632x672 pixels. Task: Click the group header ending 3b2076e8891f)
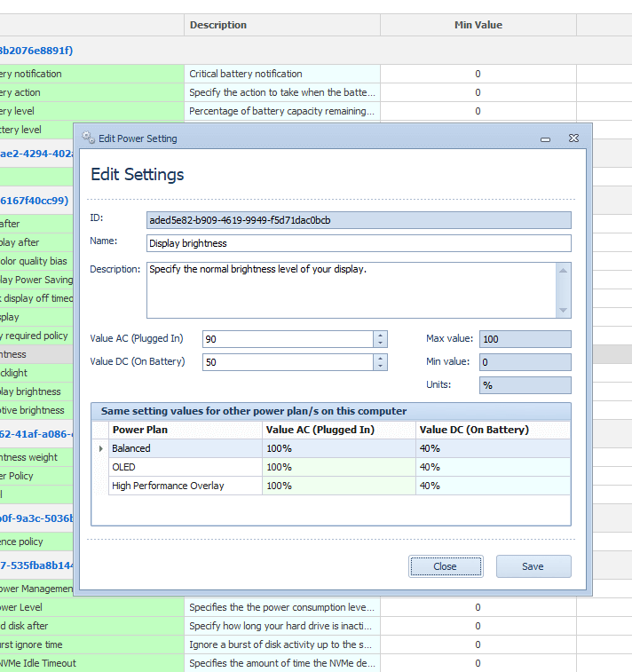click(x=36, y=51)
